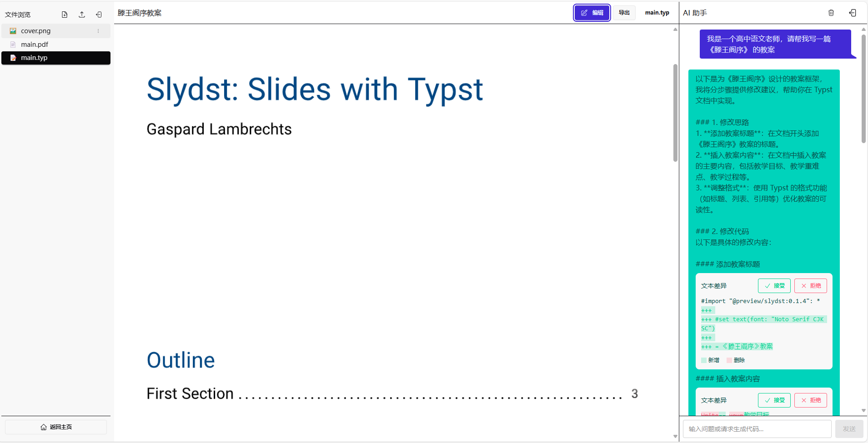Image resolution: width=868 pixels, height=443 pixels.
Task: Accept the second text diff suggestion
Action: (774, 400)
